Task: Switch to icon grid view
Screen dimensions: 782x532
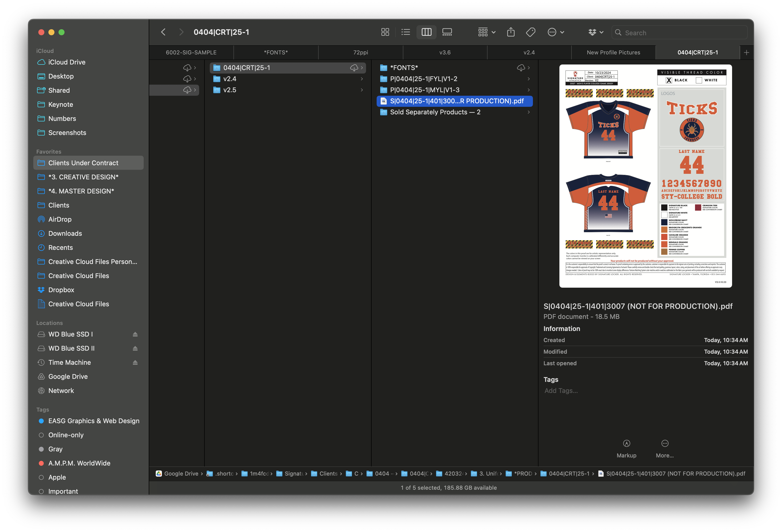Action: 385,32
